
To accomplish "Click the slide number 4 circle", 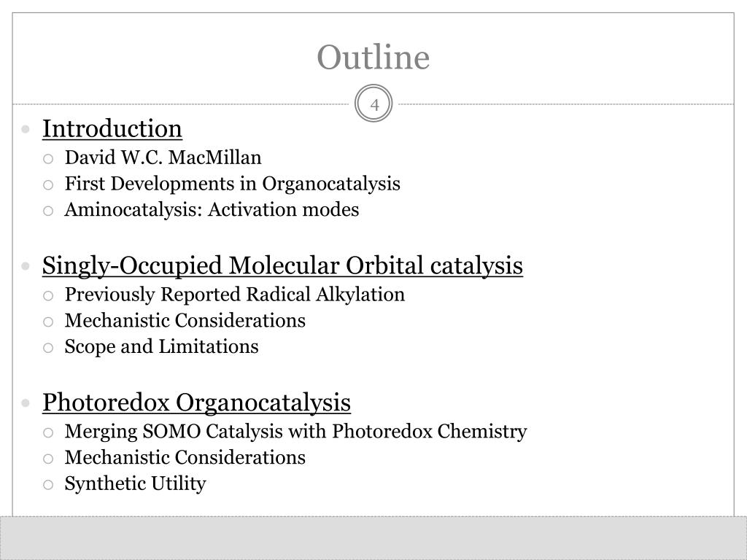I will click(374, 104).
